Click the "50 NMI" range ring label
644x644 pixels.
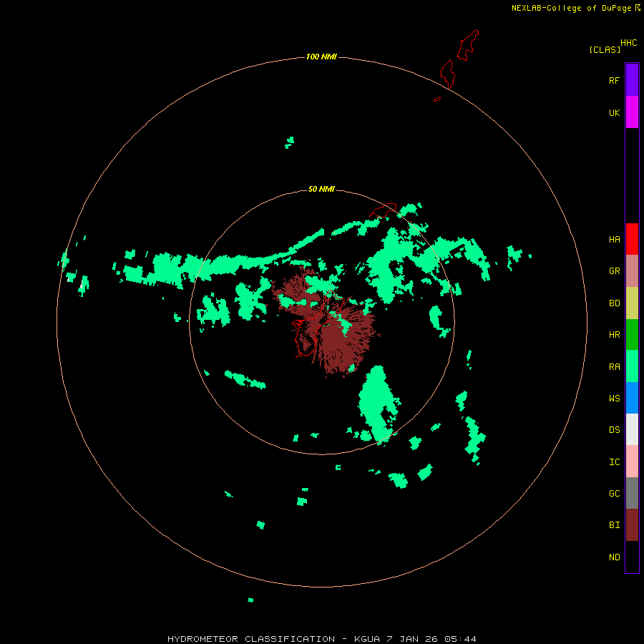click(x=321, y=189)
